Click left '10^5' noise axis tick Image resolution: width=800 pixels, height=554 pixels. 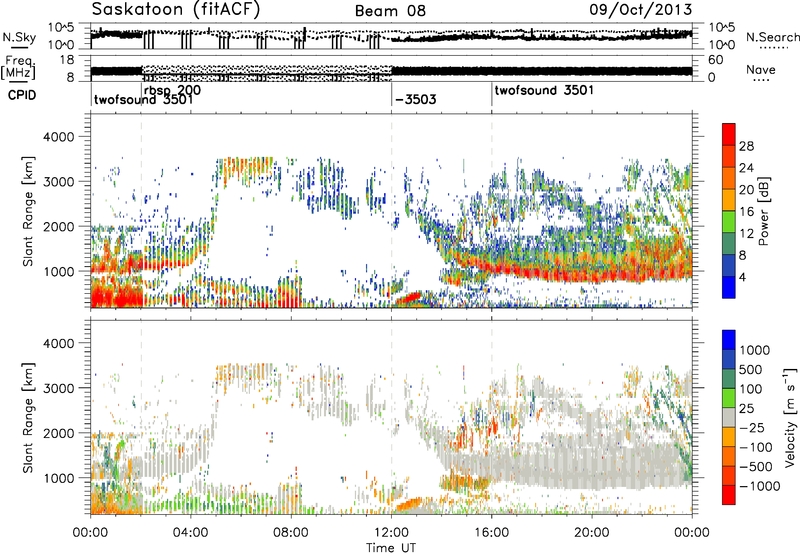[x=61, y=28]
